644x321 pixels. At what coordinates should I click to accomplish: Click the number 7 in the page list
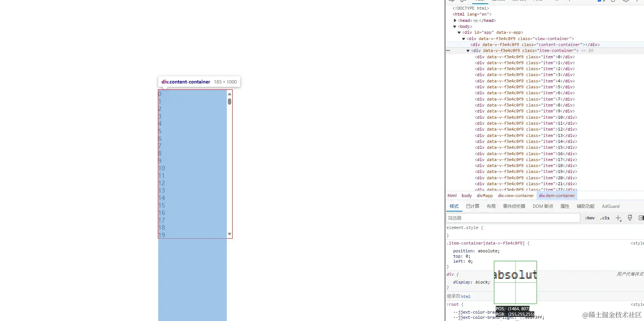160,146
